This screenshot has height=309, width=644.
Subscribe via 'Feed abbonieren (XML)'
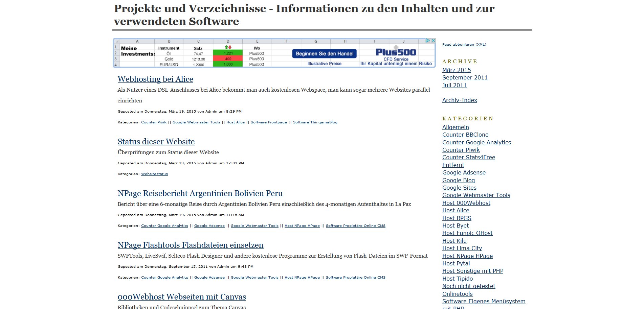[464, 44]
